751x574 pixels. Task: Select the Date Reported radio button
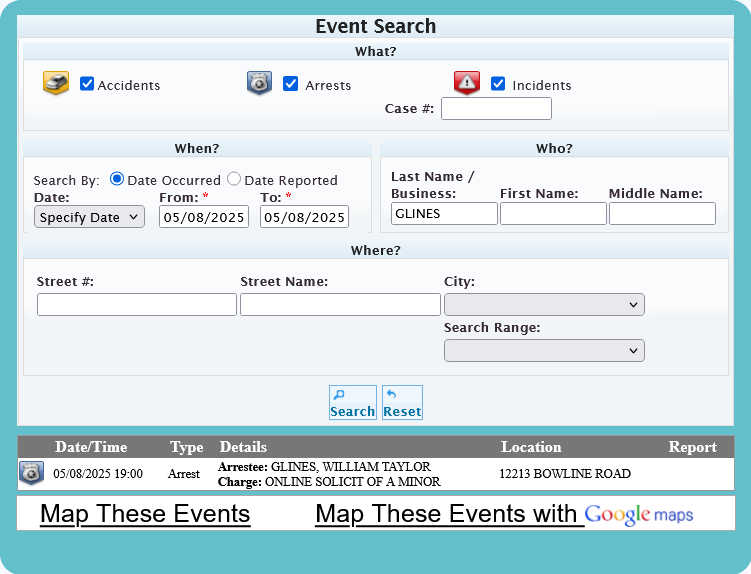coord(234,179)
